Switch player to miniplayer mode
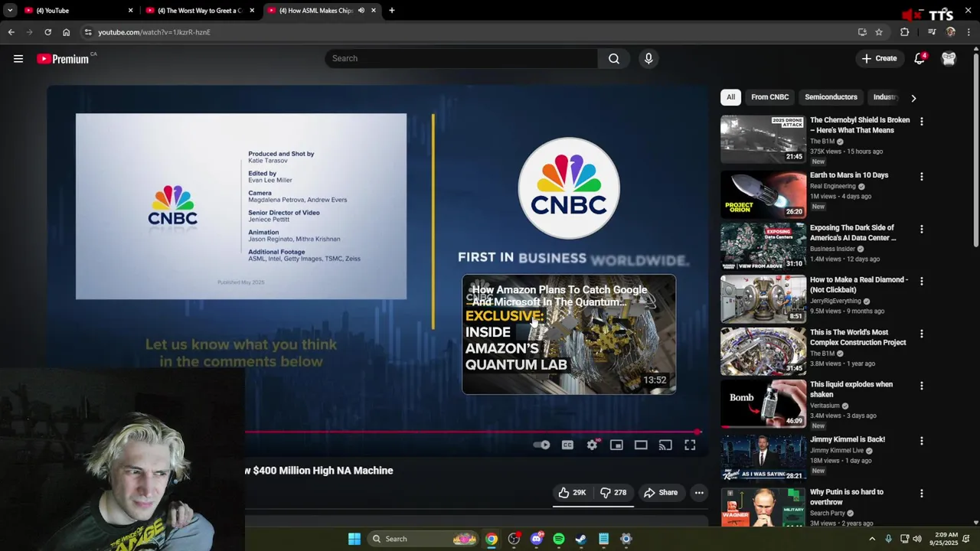980x551 pixels. tap(616, 445)
